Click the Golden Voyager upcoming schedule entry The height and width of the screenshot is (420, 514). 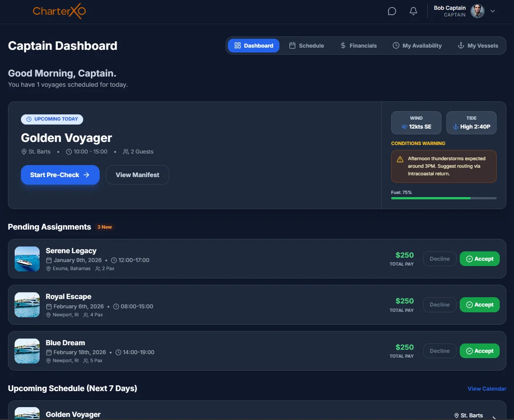[257, 410]
